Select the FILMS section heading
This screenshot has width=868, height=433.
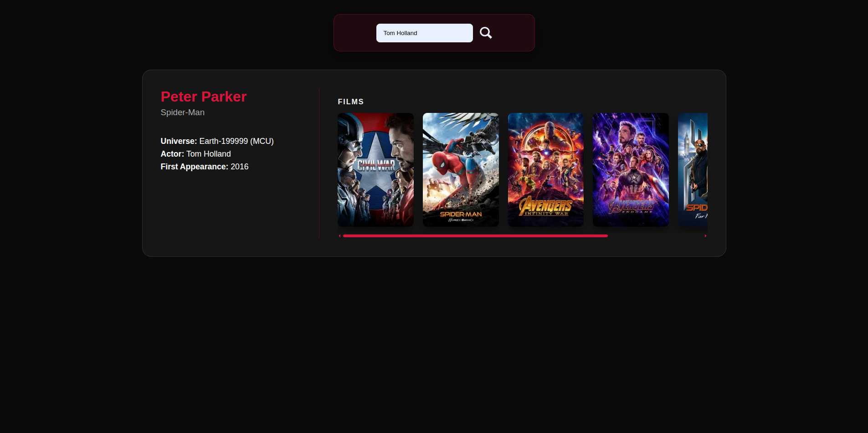coord(350,102)
